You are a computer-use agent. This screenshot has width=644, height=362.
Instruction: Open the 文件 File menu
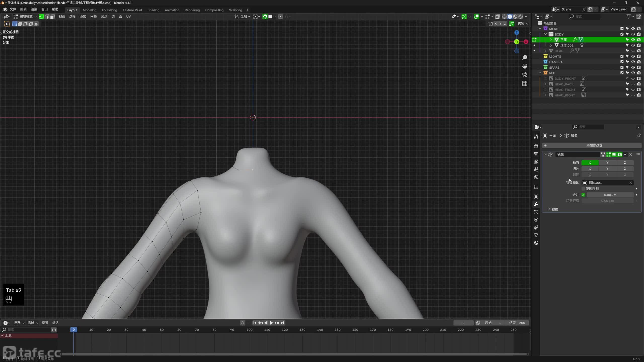point(13,9)
